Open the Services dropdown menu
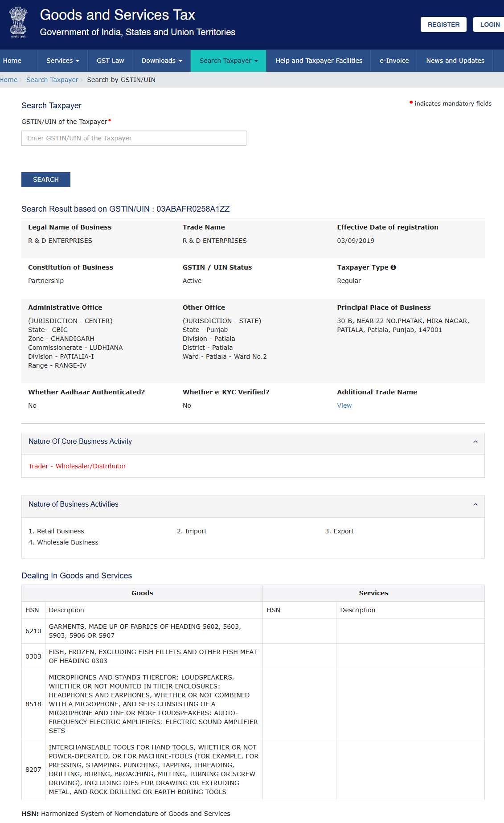The height and width of the screenshot is (823, 504). [x=63, y=61]
